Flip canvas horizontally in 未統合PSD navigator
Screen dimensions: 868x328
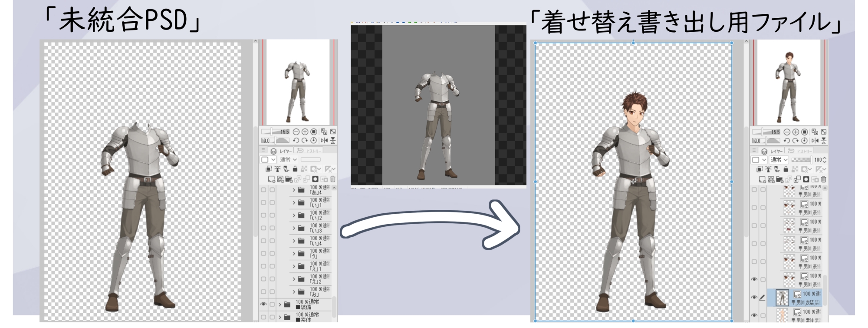[x=324, y=140]
